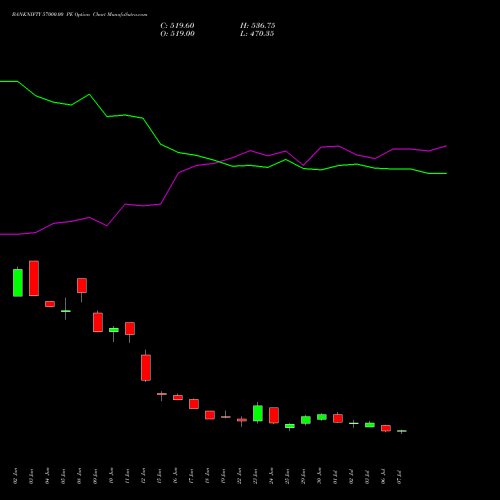Select the low value L: 470.35
500x500 pixels.
[x=257, y=34]
